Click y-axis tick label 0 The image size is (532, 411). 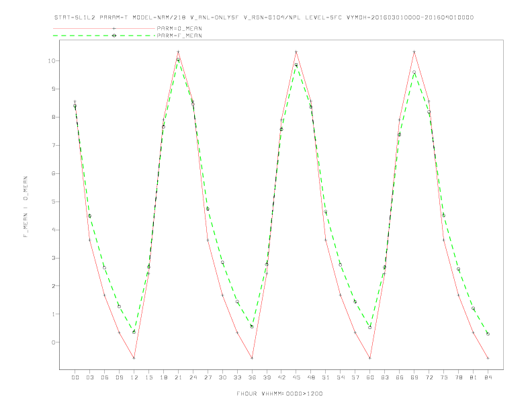54,342
